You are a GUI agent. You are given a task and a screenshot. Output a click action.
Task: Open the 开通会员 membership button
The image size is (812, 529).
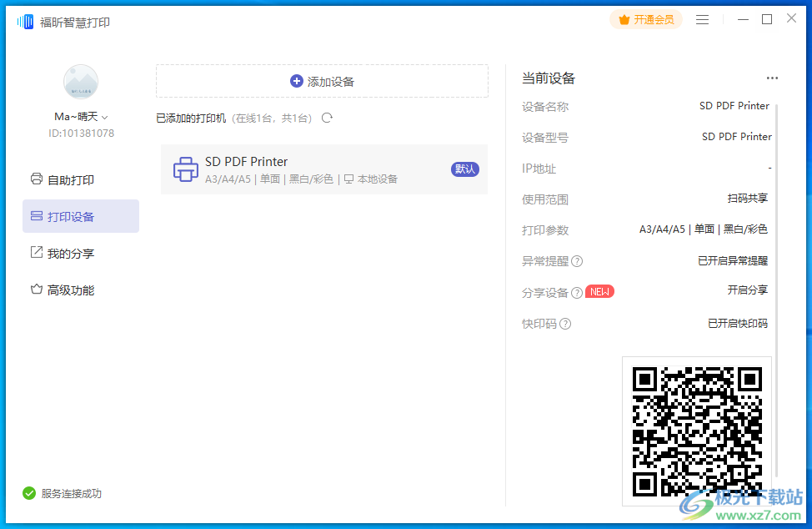click(x=646, y=20)
